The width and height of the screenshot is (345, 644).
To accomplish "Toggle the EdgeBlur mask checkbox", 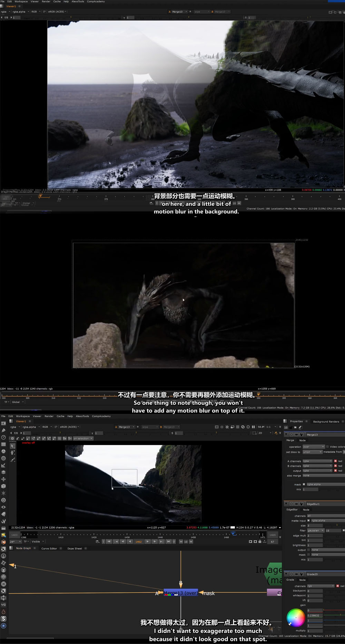I will 308,555.
